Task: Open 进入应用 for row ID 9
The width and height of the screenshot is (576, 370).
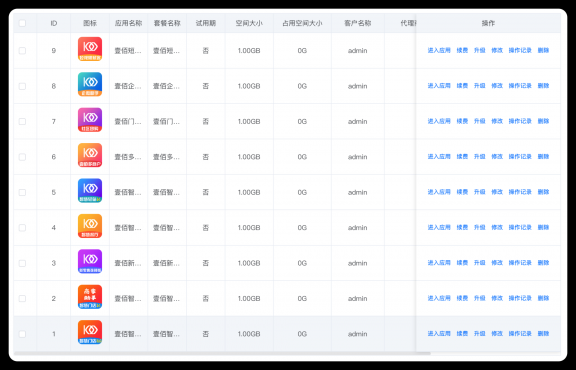Action: [439, 50]
